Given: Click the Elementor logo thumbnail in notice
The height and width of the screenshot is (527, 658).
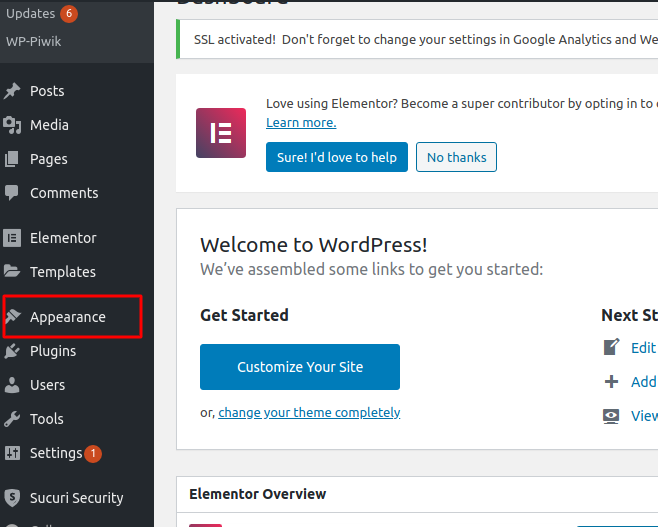Looking at the screenshot, I should click(x=221, y=133).
